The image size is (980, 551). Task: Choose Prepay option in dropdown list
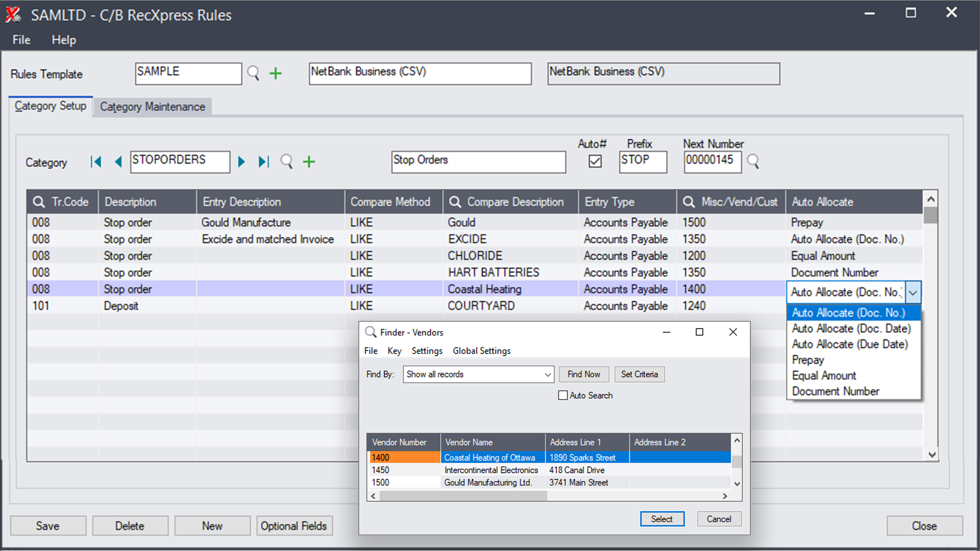point(853,360)
